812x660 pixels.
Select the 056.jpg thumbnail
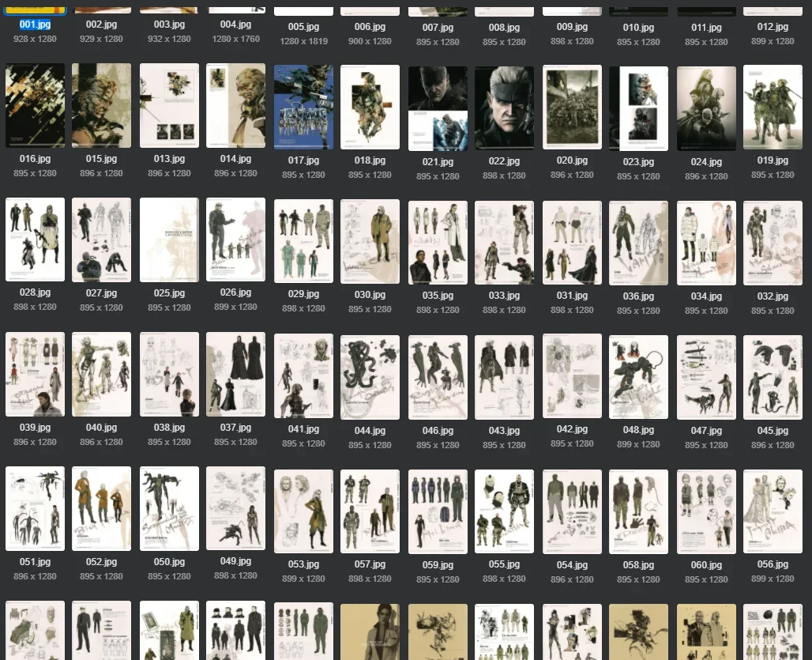773,511
